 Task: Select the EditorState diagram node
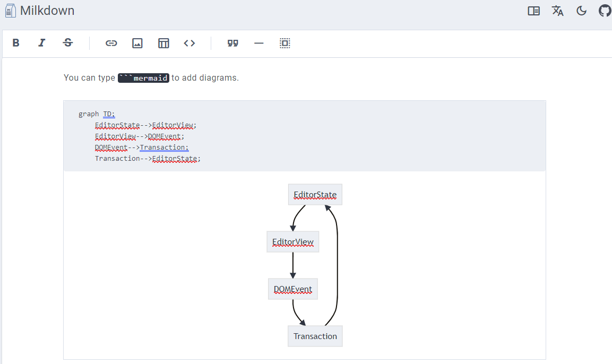click(x=315, y=194)
